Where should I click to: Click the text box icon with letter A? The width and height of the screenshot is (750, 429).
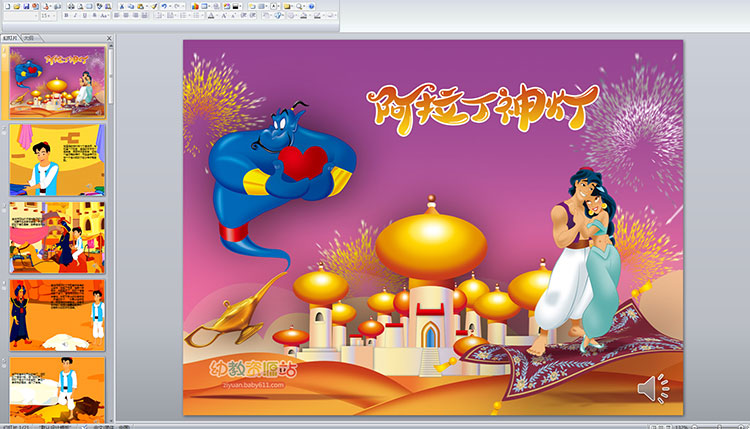[x=274, y=6]
